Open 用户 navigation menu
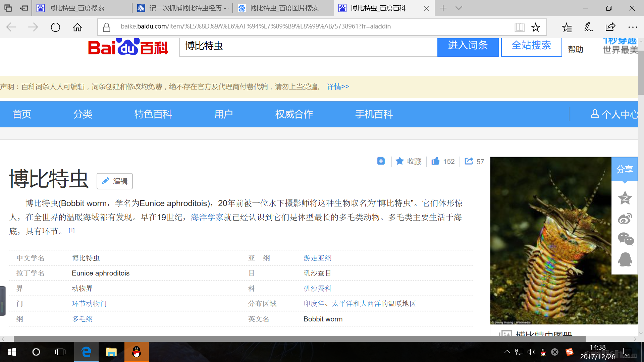Viewport: 644px width, 362px height. tap(223, 114)
